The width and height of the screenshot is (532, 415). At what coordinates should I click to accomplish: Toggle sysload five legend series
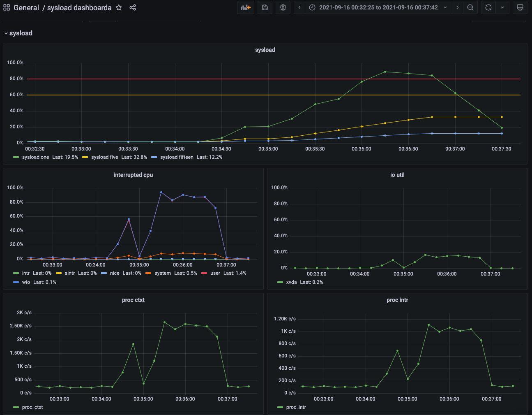(x=104, y=157)
